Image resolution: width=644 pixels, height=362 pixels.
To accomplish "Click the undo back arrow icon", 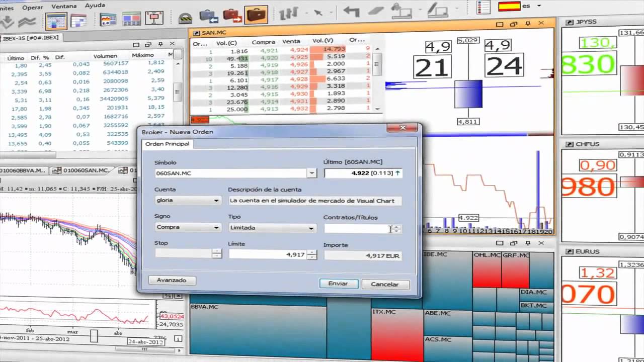I will pos(351,11).
